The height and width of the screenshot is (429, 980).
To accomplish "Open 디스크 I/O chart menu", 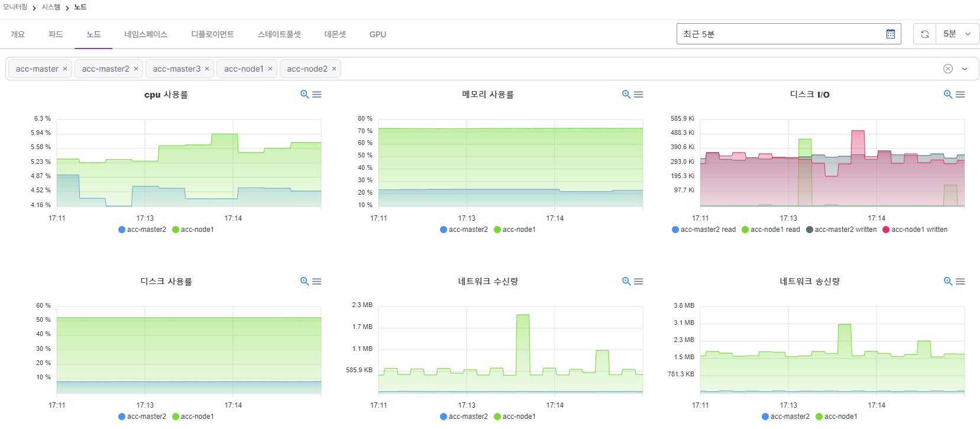I will click(960, 94).
